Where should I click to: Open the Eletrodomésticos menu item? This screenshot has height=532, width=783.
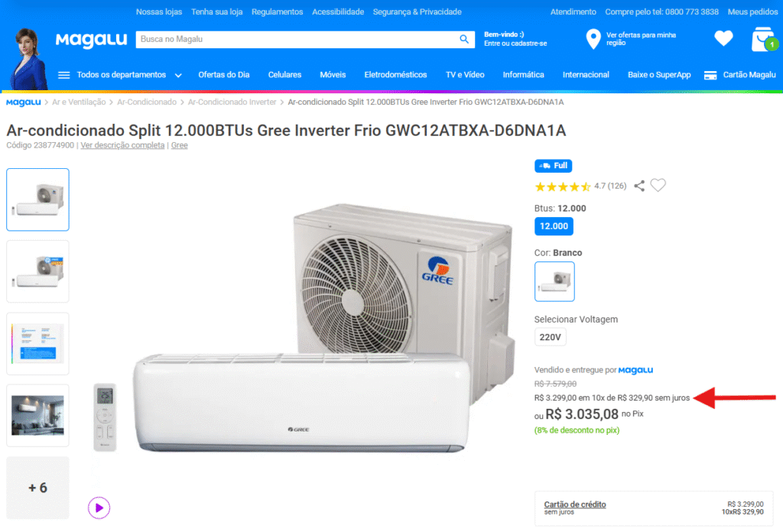point(395,75)
